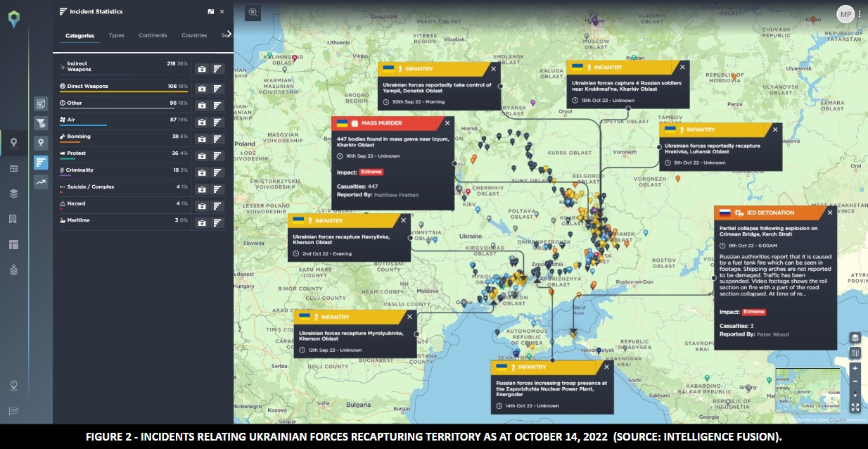868x449 pixels.
Task: Enter fullscreen map mode
Action: tap(855, 407)
